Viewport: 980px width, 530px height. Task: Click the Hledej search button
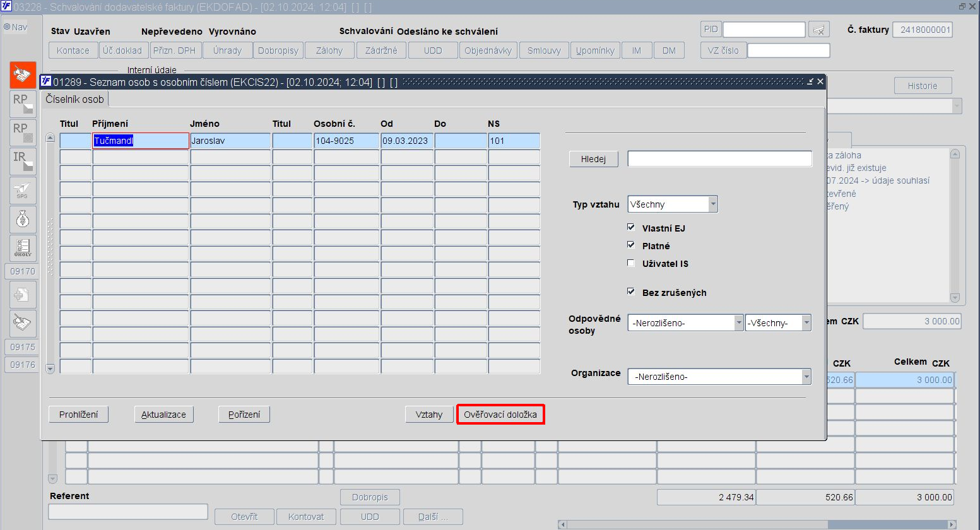tap(593, 159)
